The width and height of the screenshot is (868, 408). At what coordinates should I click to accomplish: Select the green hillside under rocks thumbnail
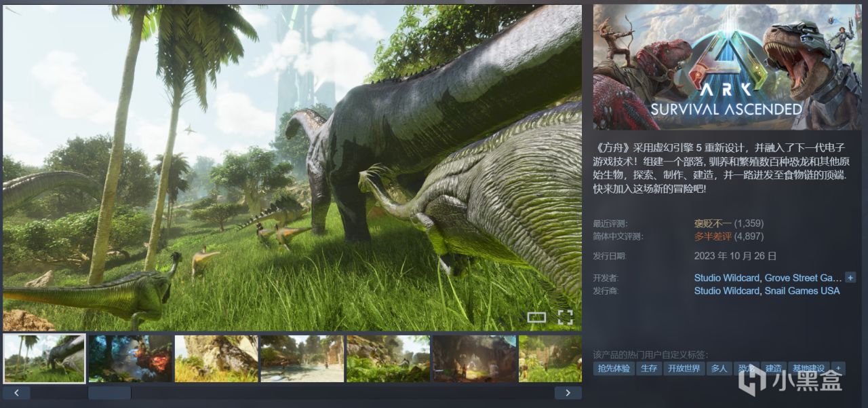[x=388, y=358]
